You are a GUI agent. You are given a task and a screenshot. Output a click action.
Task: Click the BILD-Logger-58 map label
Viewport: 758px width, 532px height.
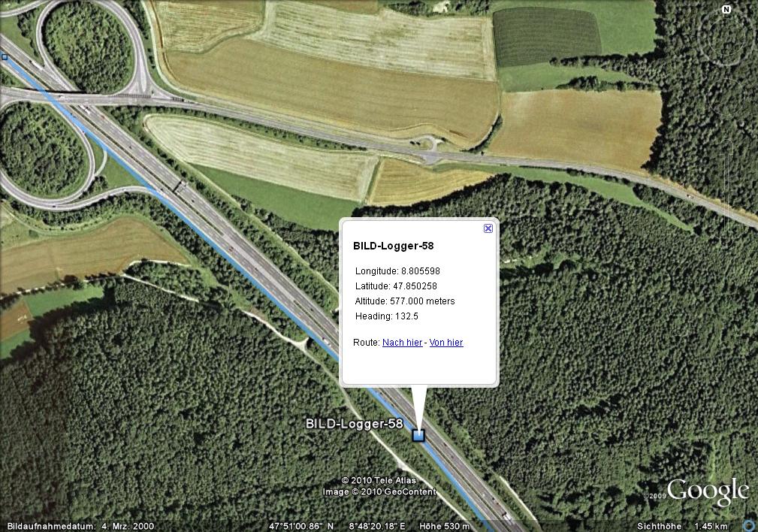(355, 424)
